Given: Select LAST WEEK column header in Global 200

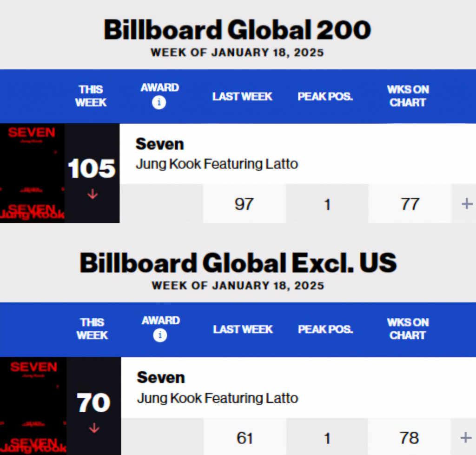Looking at the screenshot, I should click(242, 97).
